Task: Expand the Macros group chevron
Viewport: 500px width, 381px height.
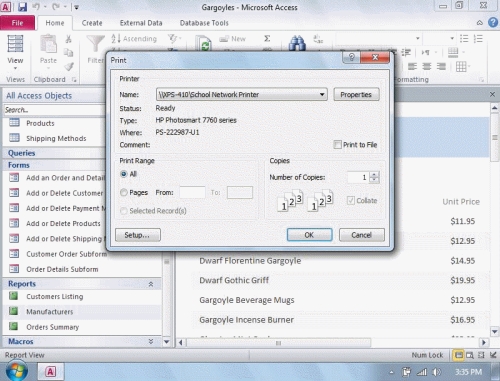Action: coord(151,341)
